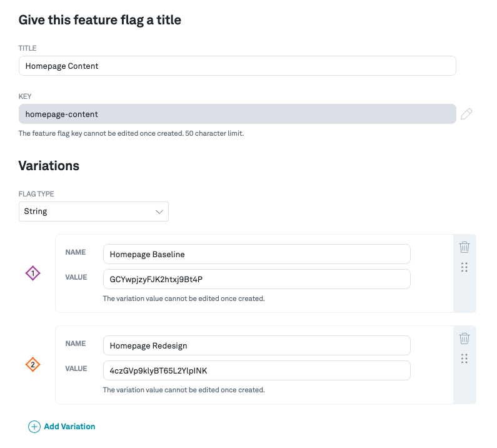This screenshot has height=448, width=497.
Task: Edit the name field Homepage Baseline
Action: [257, 254]
